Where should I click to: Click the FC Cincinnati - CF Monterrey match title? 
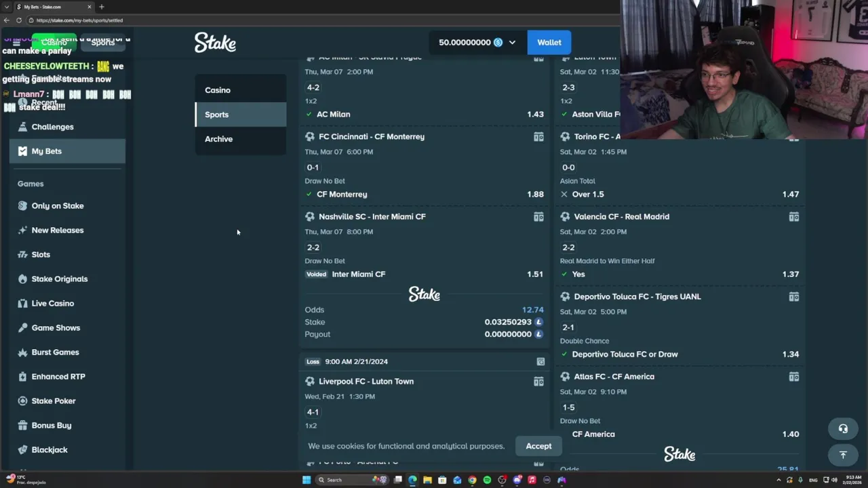point(372,137)
